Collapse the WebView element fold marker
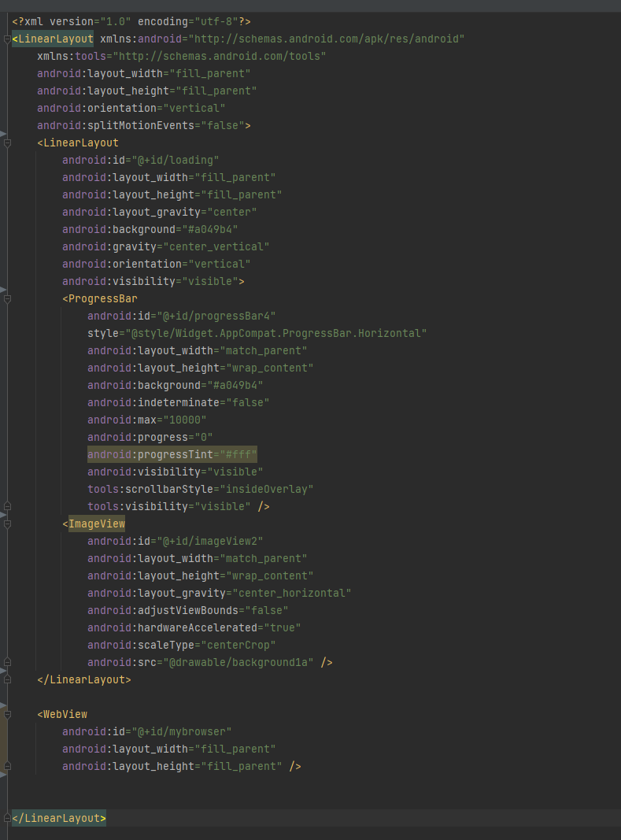 tap(7, 714)
